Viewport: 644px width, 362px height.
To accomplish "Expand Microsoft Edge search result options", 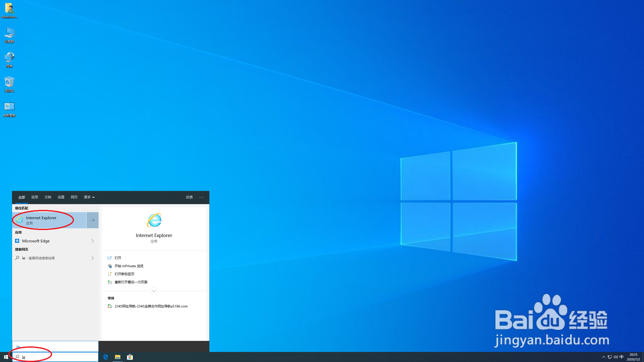I will pos(93,241).
